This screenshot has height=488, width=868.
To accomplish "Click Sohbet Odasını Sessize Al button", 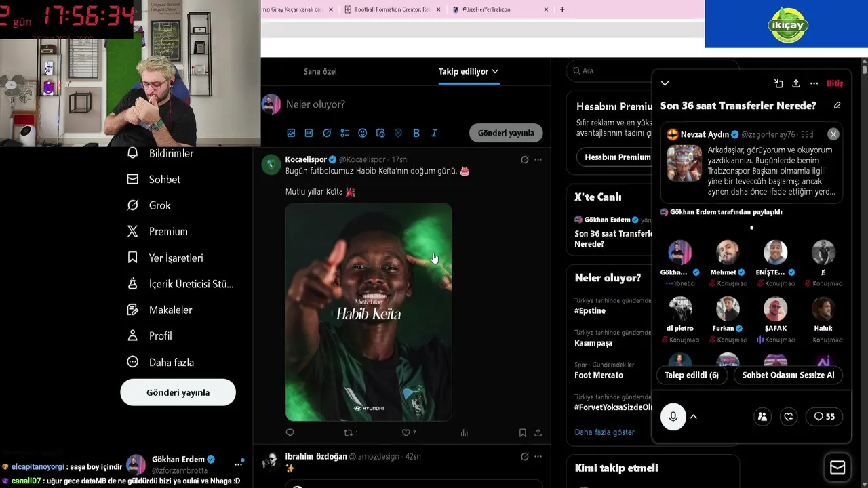I will [788, 375].
